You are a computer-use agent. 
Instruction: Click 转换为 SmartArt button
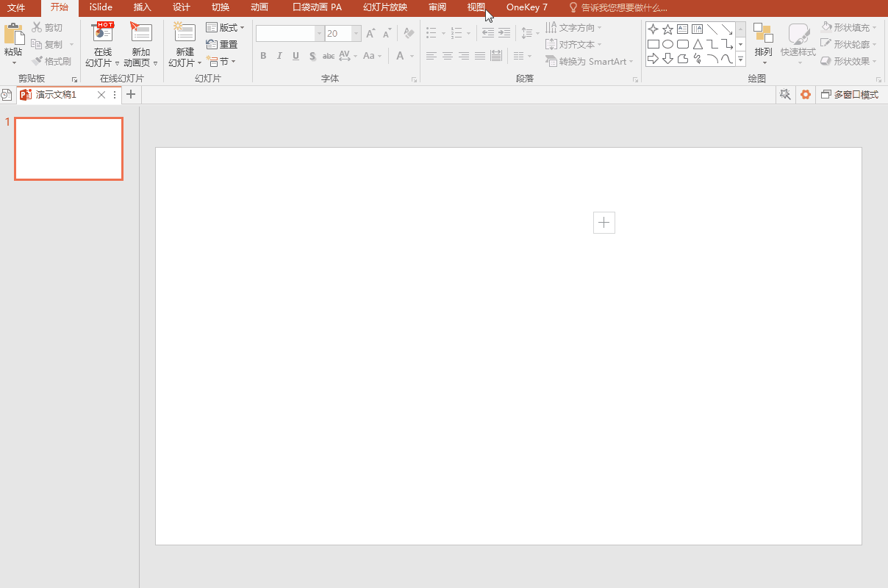tap(590, 62)
